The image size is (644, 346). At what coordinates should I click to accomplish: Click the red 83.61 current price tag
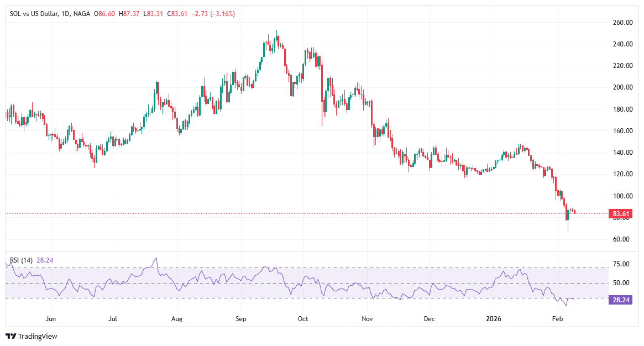click(619, 213)
